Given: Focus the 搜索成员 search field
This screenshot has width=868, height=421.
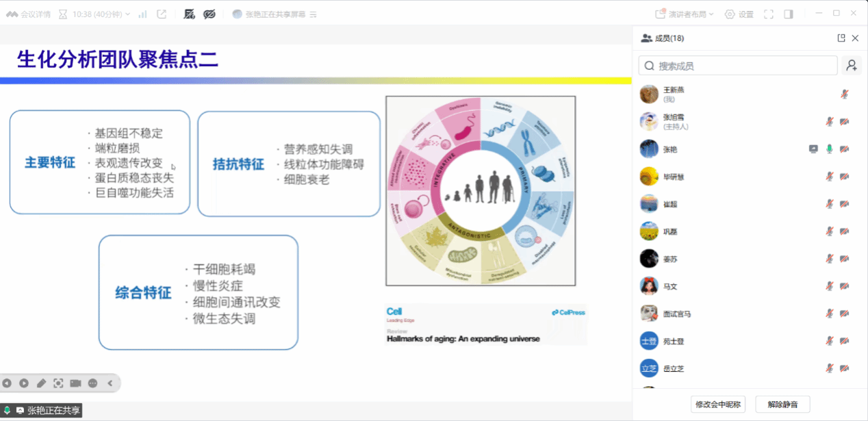Looking at the screenshot, I should pyautogui.click(x=738, y=66).
